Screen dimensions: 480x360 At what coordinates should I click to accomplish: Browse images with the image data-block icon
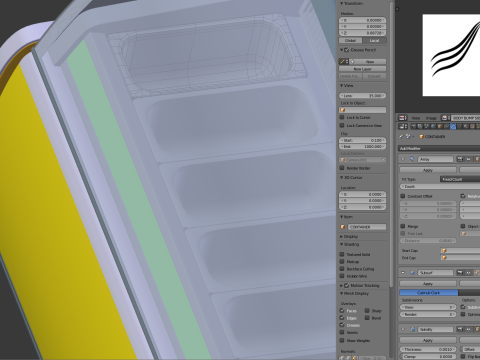click(x=446, y=118)
